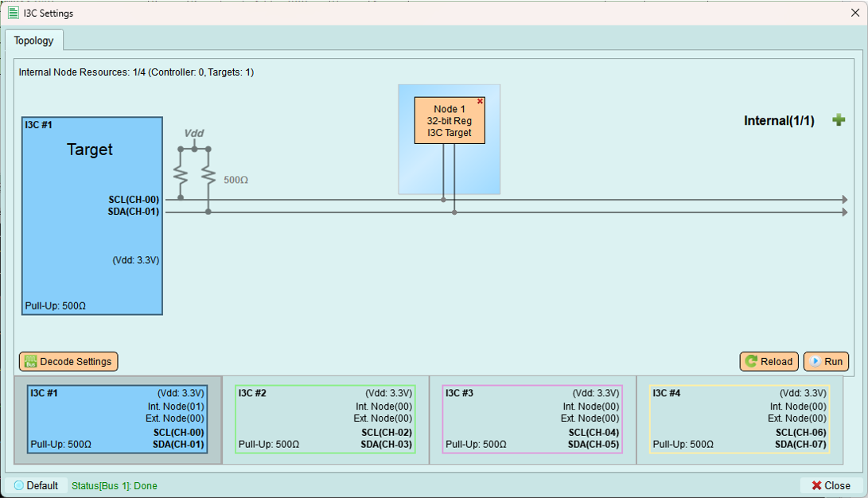Click the Run button

pyautogui.click(x=826, y=361)
